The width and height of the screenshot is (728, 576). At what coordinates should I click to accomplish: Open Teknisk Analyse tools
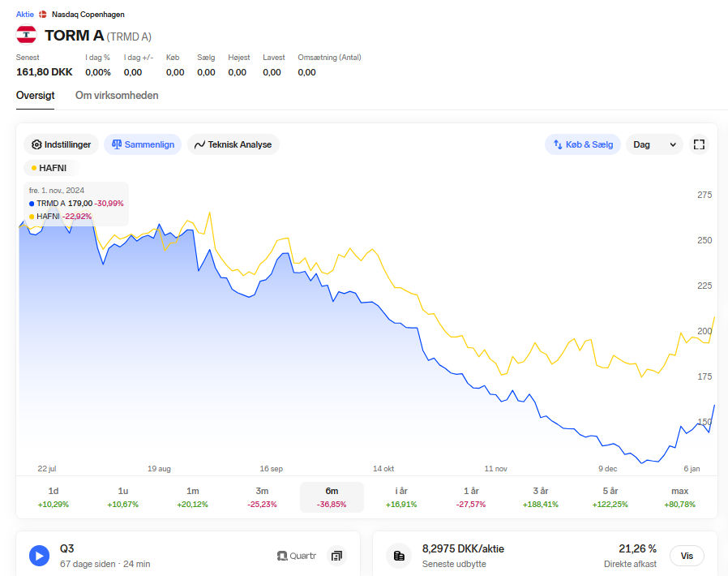coord(233,144)
